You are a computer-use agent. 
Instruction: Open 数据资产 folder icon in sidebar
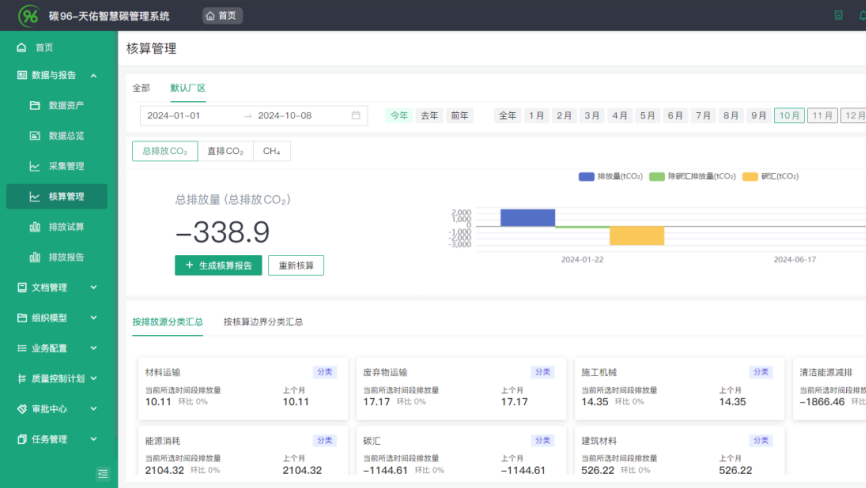coord(35,105)
